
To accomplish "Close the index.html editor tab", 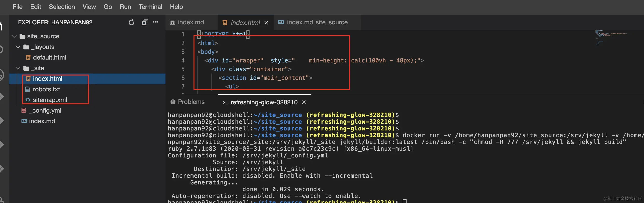I will 266,23.
